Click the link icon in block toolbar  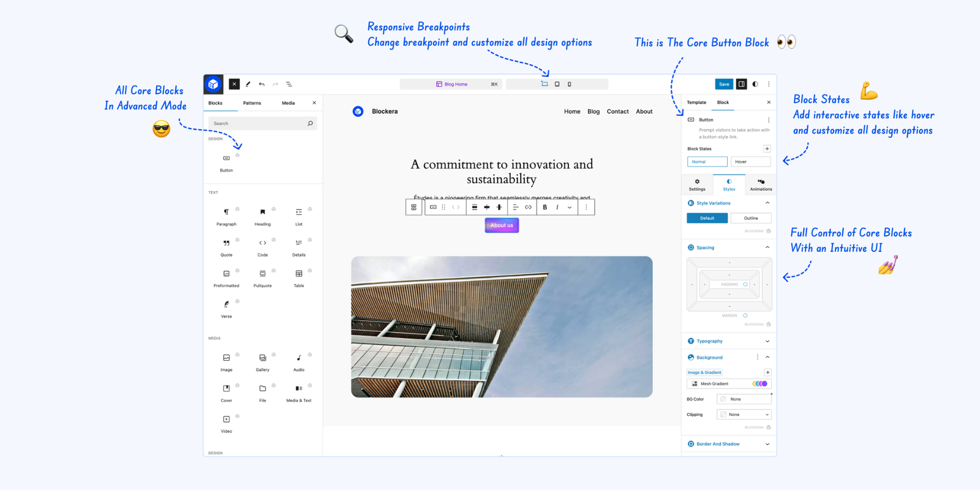coord(528,208)
